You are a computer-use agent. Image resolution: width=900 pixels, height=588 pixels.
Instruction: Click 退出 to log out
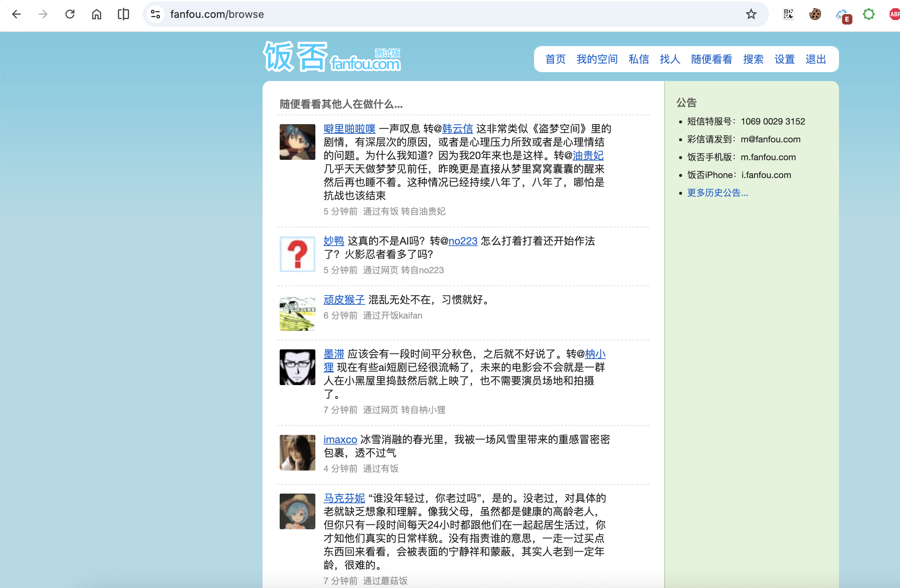click(815, 59)
